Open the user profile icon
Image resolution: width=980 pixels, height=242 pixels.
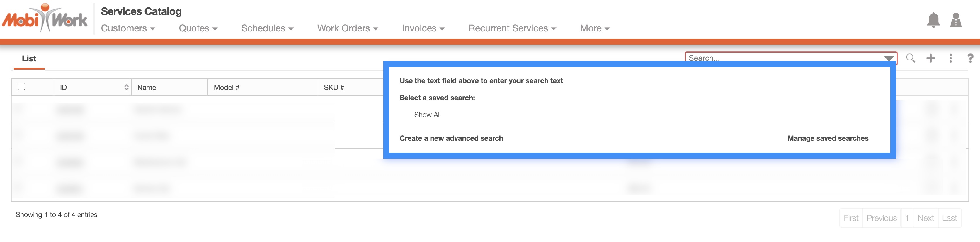coord(956,20)
